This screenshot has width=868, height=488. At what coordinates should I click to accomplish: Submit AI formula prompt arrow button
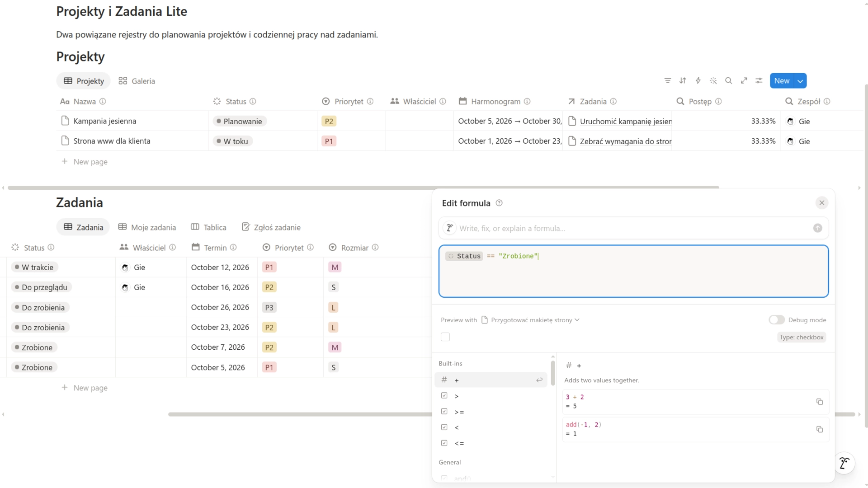(x=817, y=228)
